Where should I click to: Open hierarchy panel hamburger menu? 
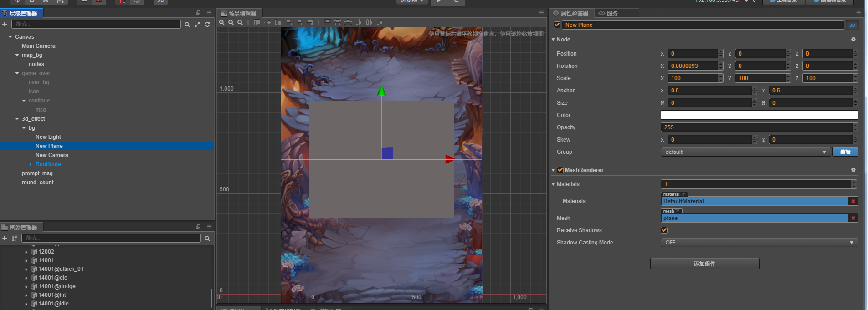[209, 13]
